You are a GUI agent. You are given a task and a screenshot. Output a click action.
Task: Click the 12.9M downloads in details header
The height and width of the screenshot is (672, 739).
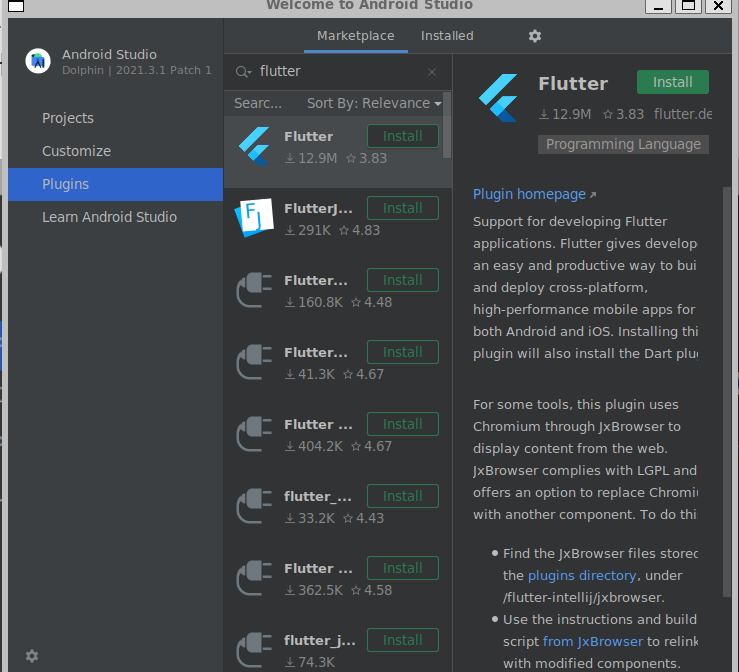(x=565, y=114)
